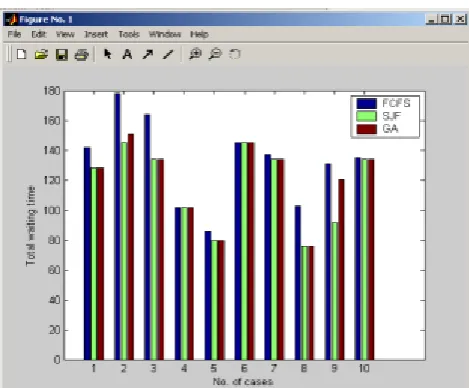Open the Insert menu
Screen dimensions: 469x388
pos(96,34)
